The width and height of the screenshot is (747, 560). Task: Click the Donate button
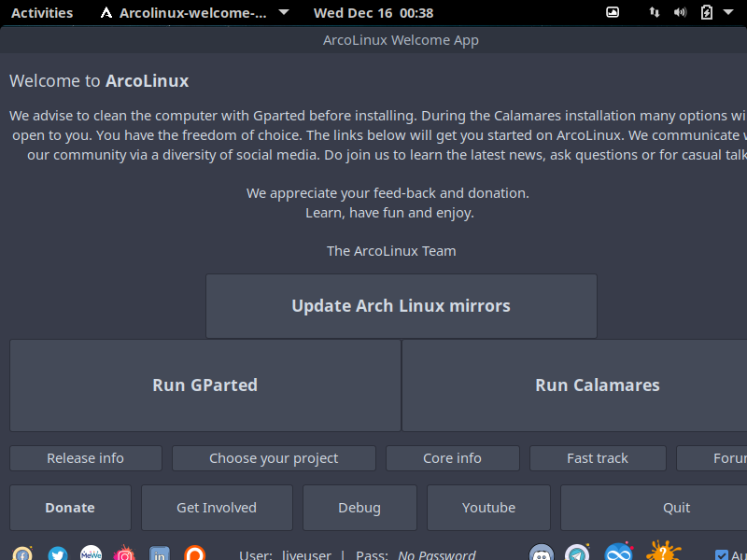(x=71, y=508)
